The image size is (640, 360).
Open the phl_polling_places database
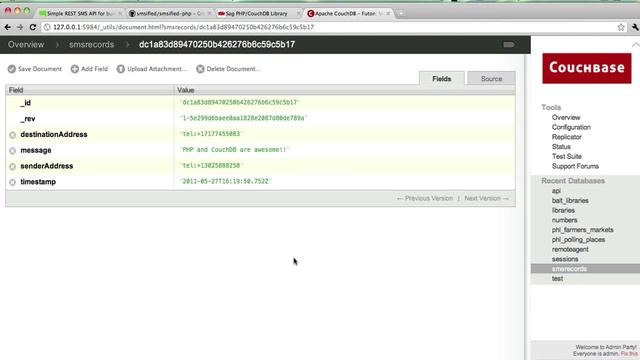coord(578,240)
